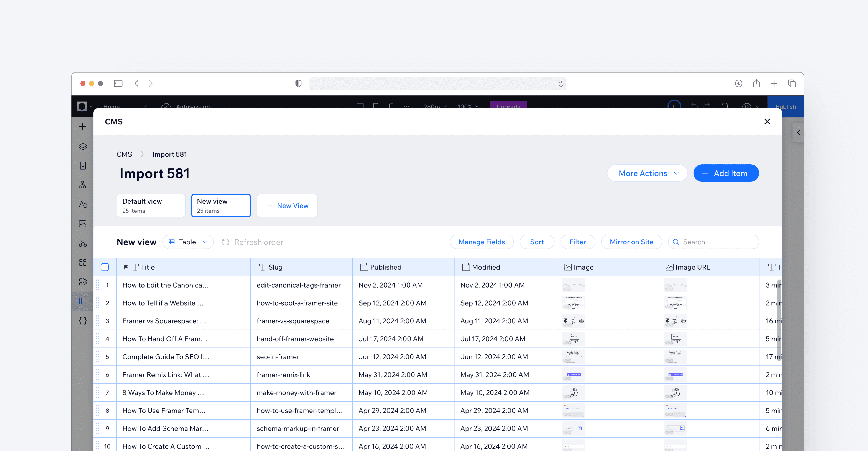Click the Slug column header
Viewport: 868px width, 451px height.
pyautogui.click(x=302, y=267)
